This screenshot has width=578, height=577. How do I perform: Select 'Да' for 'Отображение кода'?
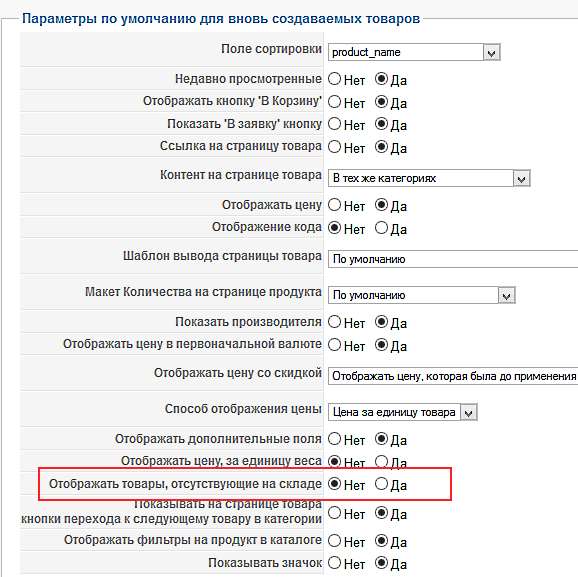point(381,228)
